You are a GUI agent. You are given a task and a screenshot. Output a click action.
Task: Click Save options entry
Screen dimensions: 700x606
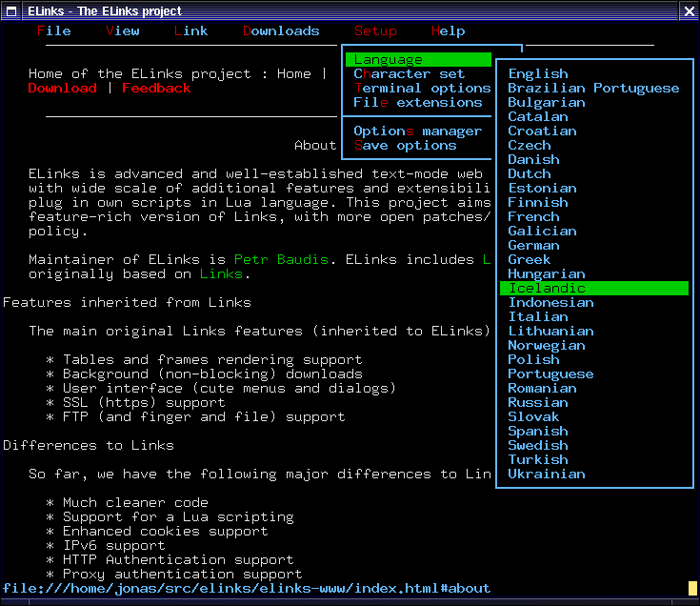pos(418,145)
